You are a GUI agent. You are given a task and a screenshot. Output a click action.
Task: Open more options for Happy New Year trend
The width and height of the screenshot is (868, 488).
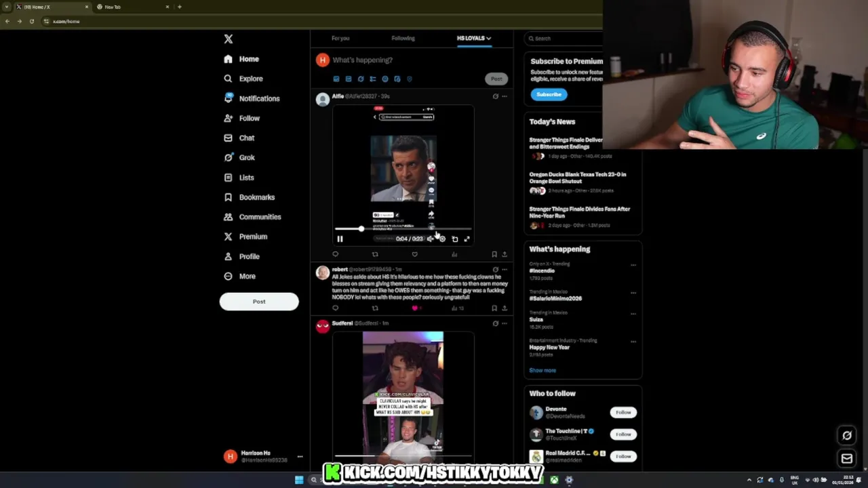633,342
